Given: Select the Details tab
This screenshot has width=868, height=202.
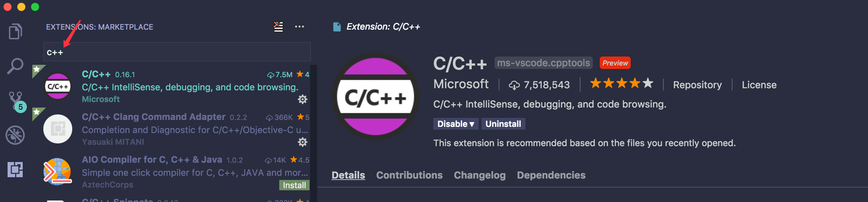Looking at the screenshot, I should click(x=348, y=175).
